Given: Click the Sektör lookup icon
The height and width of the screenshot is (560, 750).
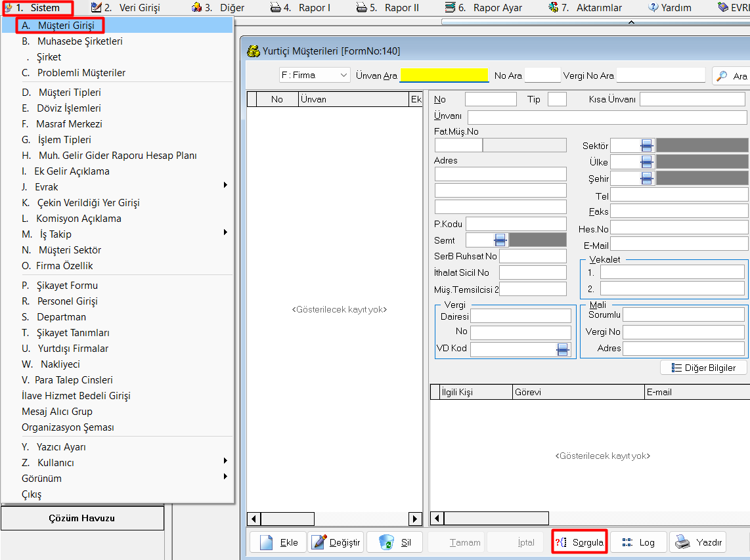Looking at the screenshot, I should point(647,146).
